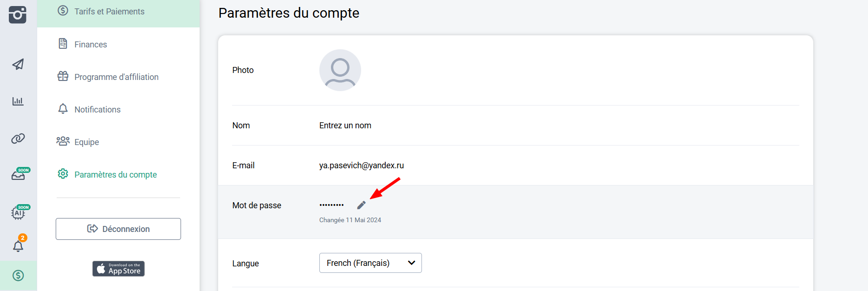The height and width of the screenshot is (291, 868).
Task: Open the notification bell with badge 2
Action: (x=18, y=246)
